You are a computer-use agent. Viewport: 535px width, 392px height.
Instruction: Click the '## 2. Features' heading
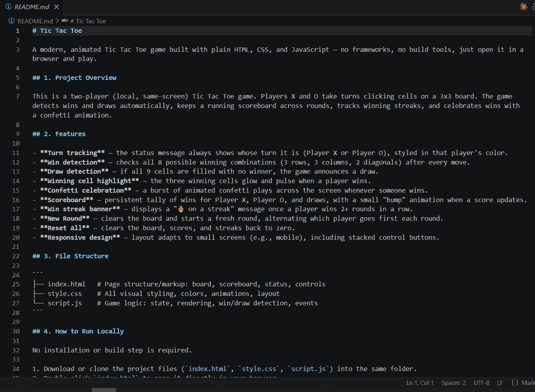(59, 134)
